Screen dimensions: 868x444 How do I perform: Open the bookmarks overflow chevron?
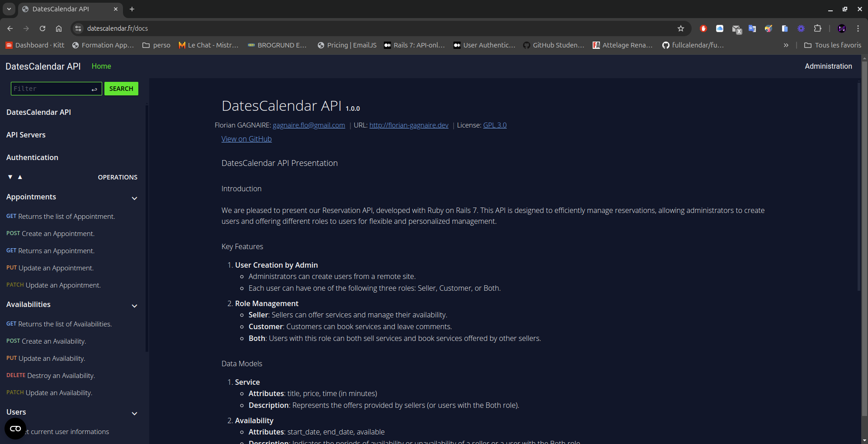(x=786, y=45)
